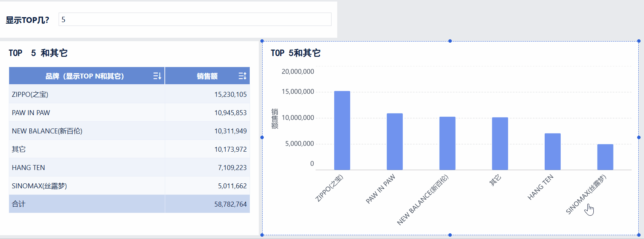
Task: Click the HANG TEN chart bar
Action: (553, 152)
